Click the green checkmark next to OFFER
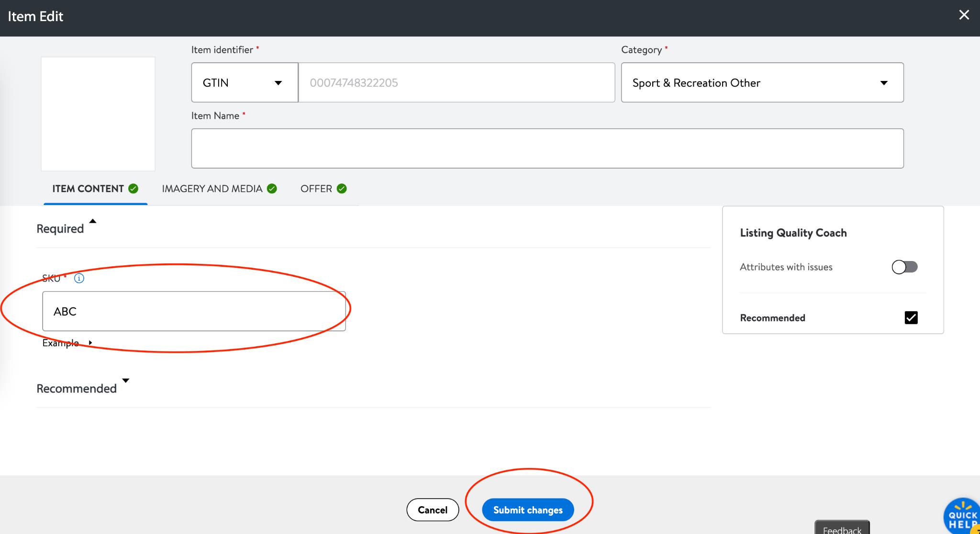The width and height of the screenshot is (980, 534). coord(342,189)
